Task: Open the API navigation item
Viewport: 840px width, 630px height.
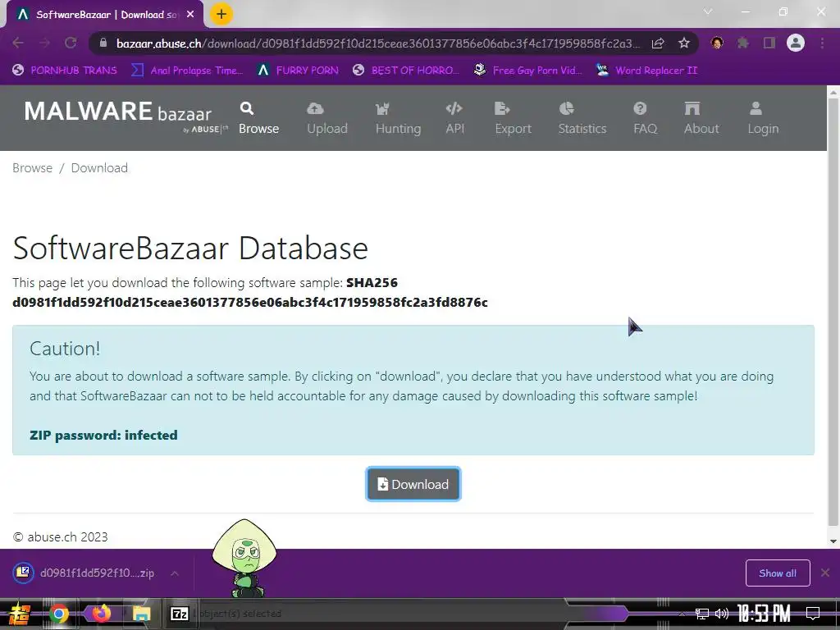Action: tap(454, 118)
